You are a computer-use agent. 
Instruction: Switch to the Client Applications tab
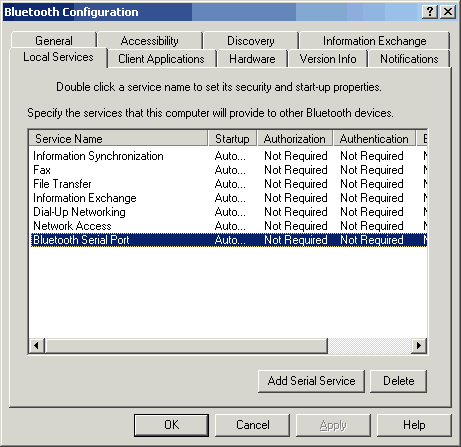[161, 59]
